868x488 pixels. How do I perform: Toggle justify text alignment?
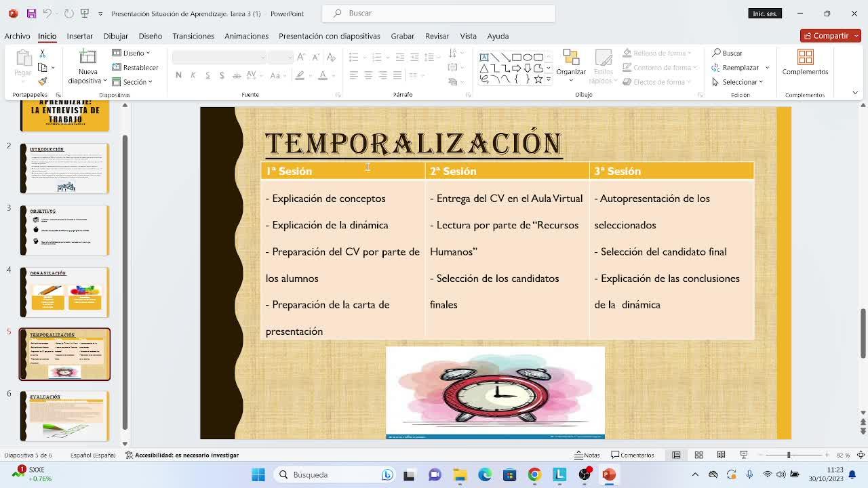coord(397,75)
